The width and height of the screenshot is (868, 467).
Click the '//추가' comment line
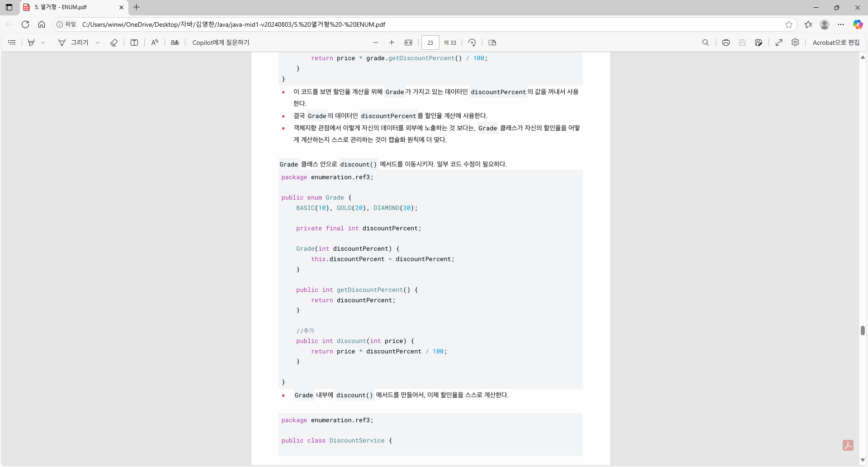point(306,331)
